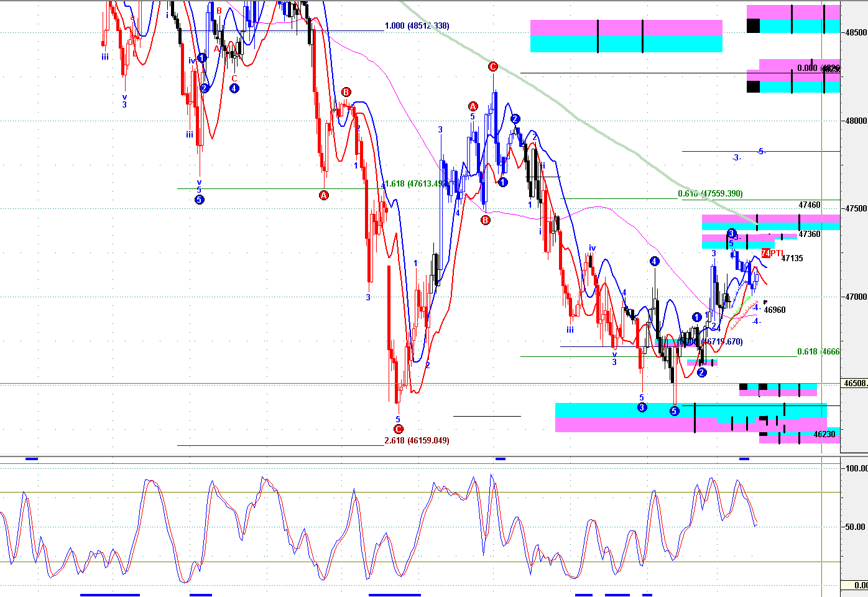
Task: Click the "46960" price label
Action: coord(775,310)
